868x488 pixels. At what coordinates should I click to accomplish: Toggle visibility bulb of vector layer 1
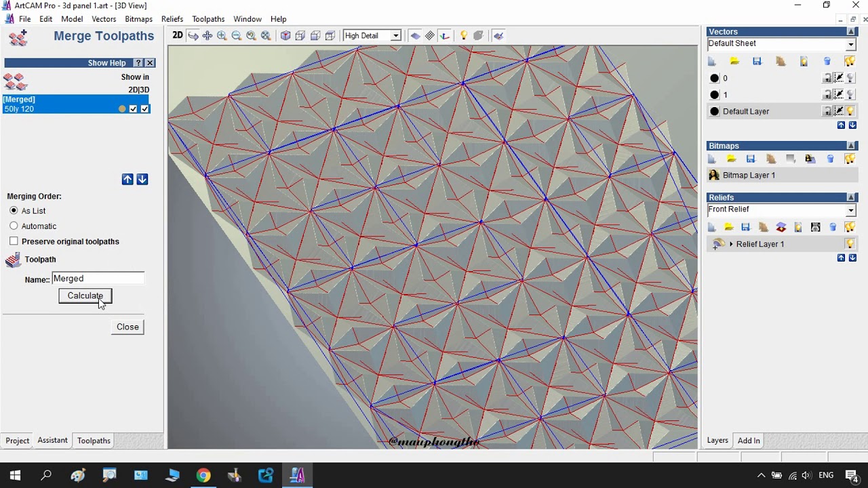pyautogui.click(x=850, y=95)
